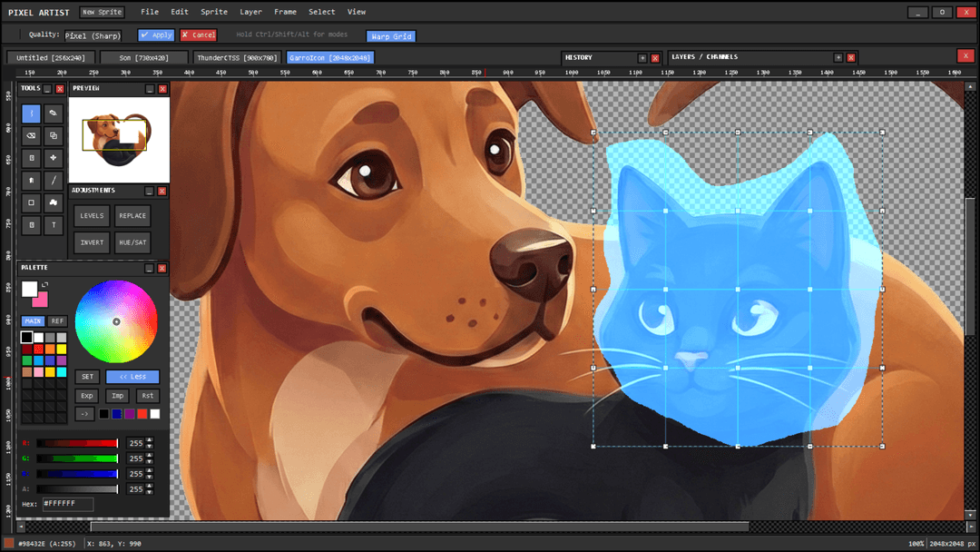Screen dimensions: 980x552
Task: Open the Sprite menu
Action: [214, 12]
